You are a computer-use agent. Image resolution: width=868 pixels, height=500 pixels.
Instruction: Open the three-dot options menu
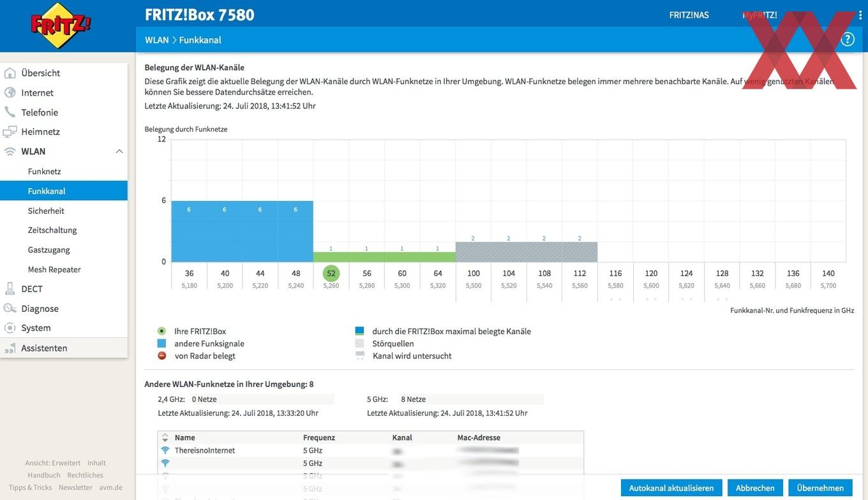(x=860, y=15)
